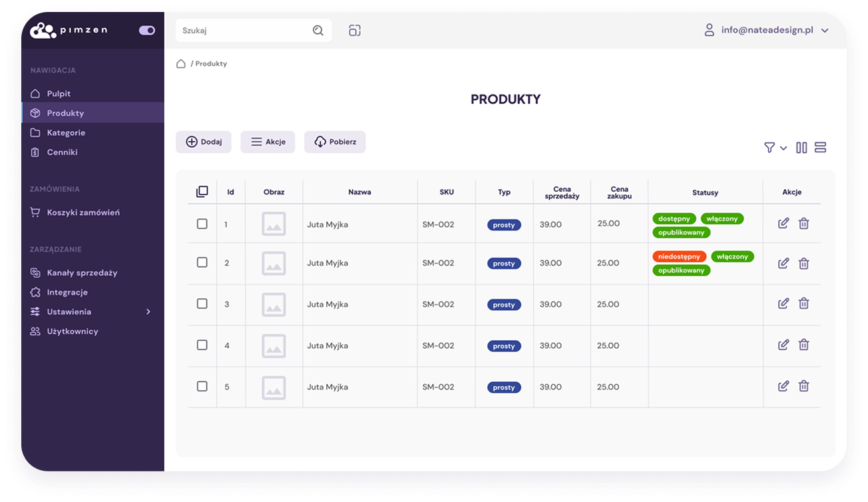Check the checkbox for product Id 4
The width and height of the screenshot is (868, 502).
click(x=202, y=345)
